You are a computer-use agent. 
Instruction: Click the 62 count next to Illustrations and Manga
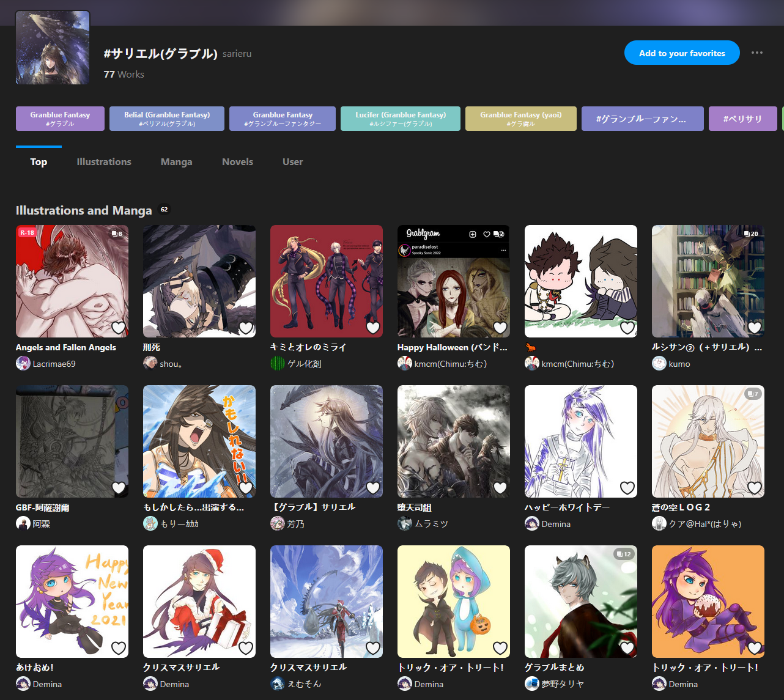pos(164,210)
